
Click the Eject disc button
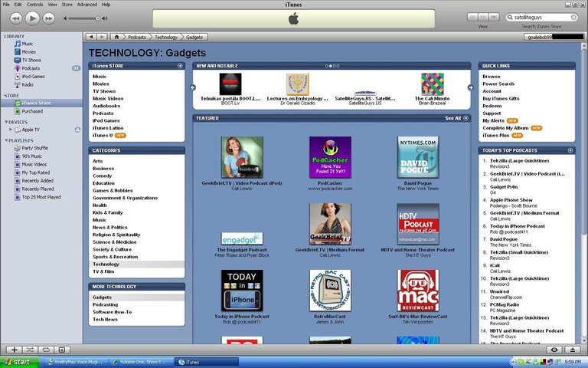[573, 350]
